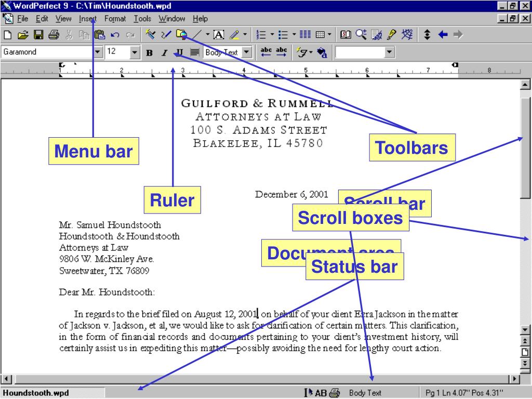Print the document from the toolbar

[54, 35]
